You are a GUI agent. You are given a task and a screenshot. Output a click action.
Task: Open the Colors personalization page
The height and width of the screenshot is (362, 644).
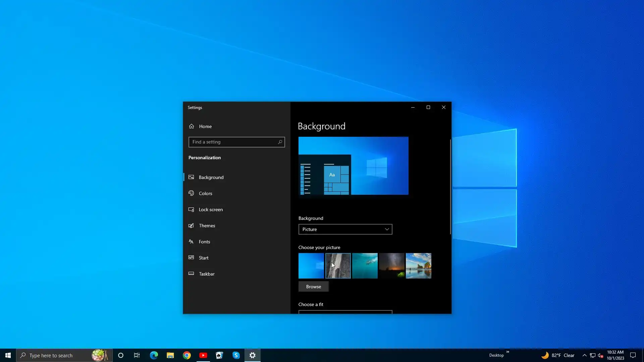point(205,193)
